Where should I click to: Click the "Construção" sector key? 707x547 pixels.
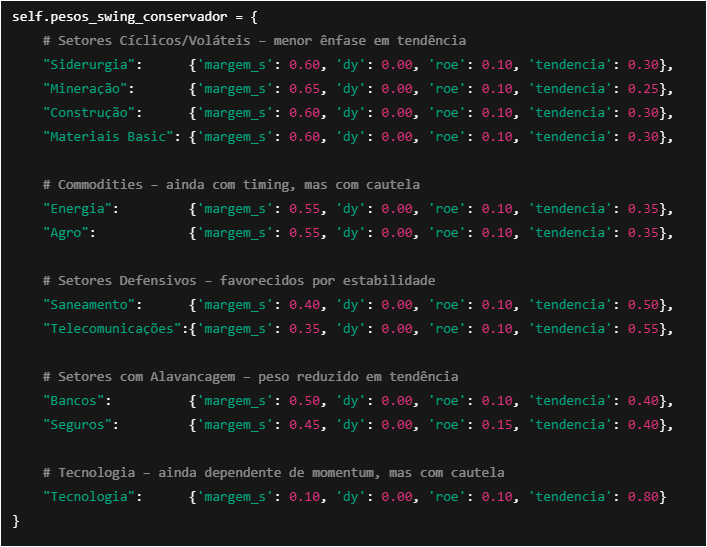pos(92,113)
